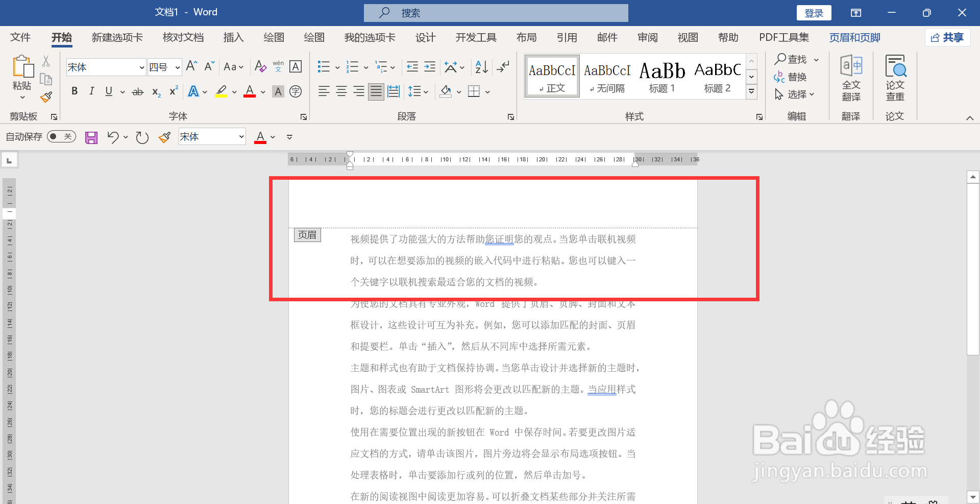Click the search box in title bar
The image size is (980, 504).
tap(496, 13)
